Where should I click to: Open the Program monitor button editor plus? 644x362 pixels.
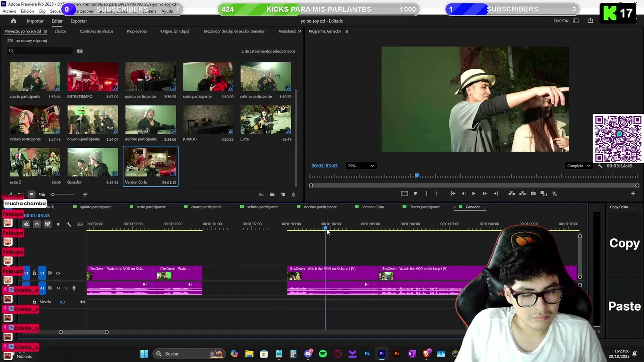point(633,193)
